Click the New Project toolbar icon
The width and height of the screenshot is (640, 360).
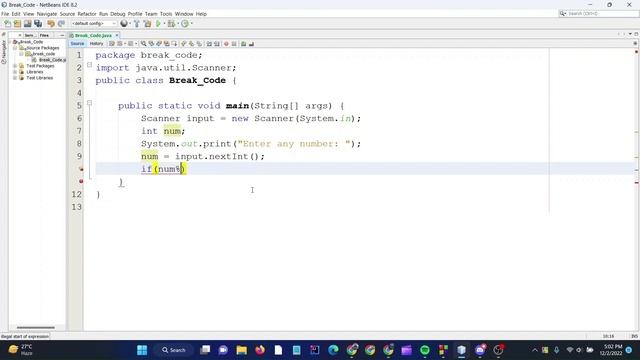(17, 24)
